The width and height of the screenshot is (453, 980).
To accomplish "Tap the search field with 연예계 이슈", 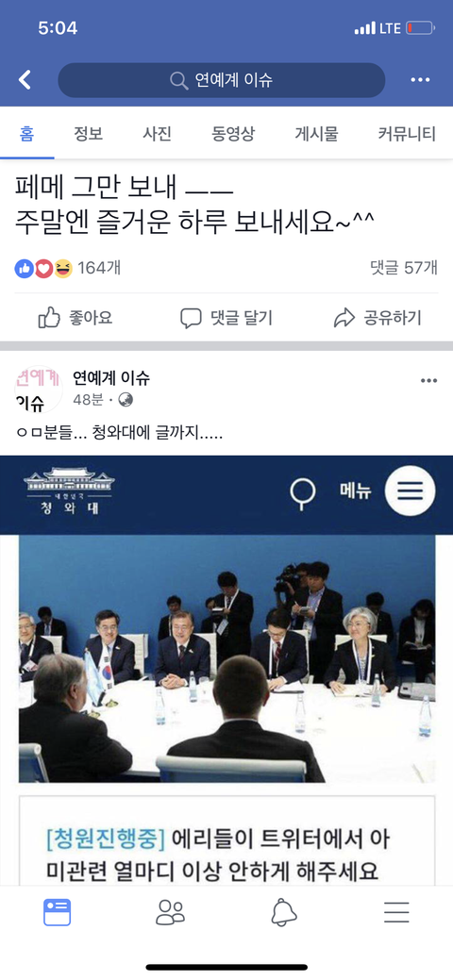I will tap(222, 80).
